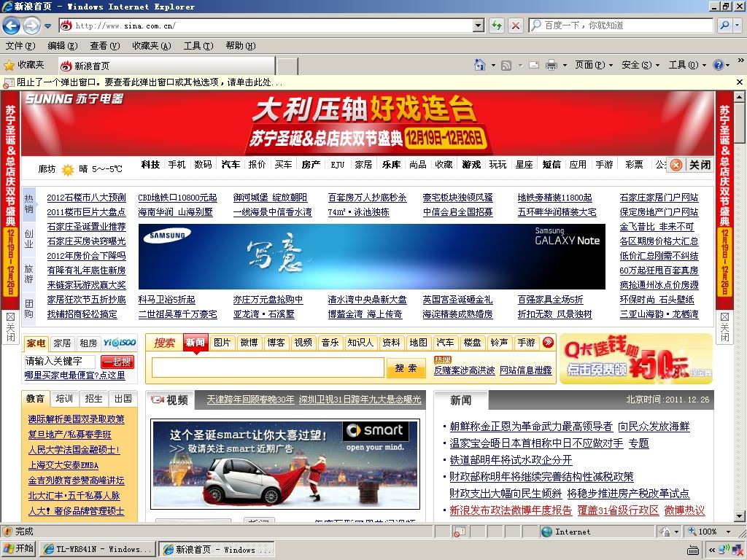Switch to TL-WR841N taskbar window
Image resolution: width=747 pixels, height=560 pixels.
coord(97,550)
